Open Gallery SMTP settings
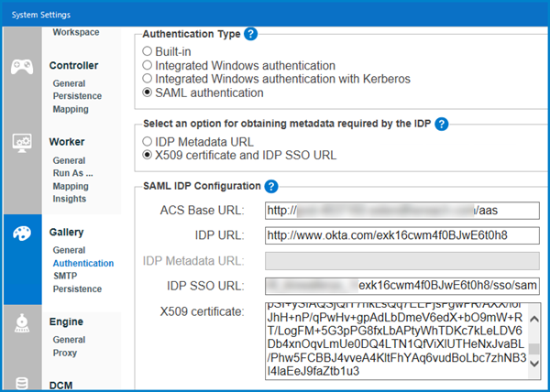The height and width of the screenshot is (392, 550). pos(65,276)
